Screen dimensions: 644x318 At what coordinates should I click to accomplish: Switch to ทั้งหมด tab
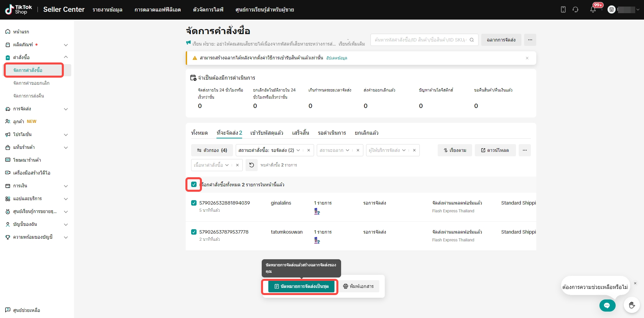pyautogui.click(x=199, y=133)
